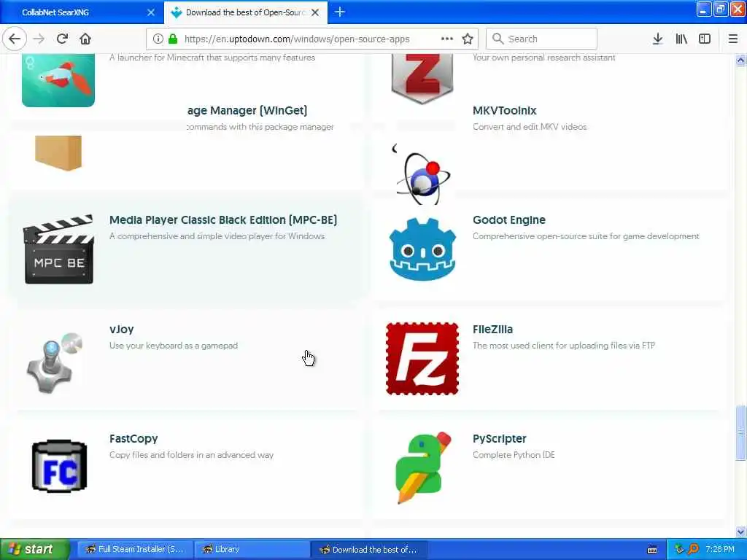Click the system clock 7:28 PM

click(720, 550)
